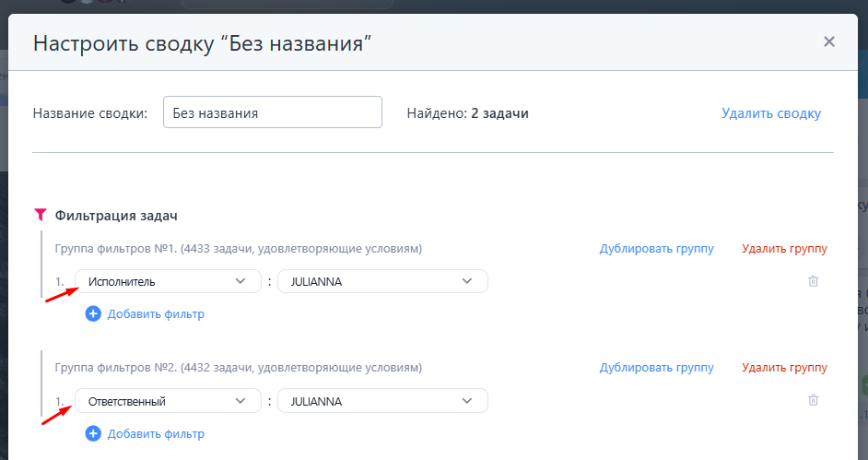Delete filter group №1
The width and height of the screenshot is (868, 460).
pyautogui.click(x=784, y=249)
